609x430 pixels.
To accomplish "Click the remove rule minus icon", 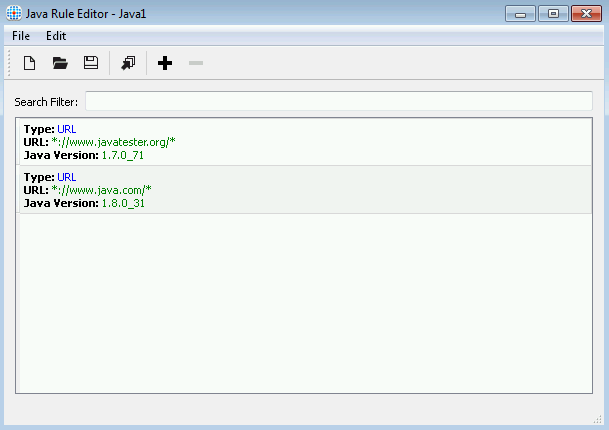I will [x=196, y=63].
